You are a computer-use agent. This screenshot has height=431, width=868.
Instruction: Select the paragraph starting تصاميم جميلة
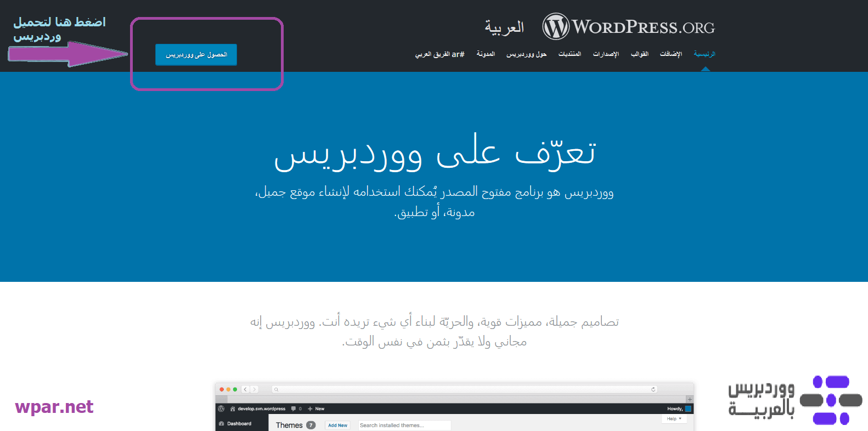435,331
